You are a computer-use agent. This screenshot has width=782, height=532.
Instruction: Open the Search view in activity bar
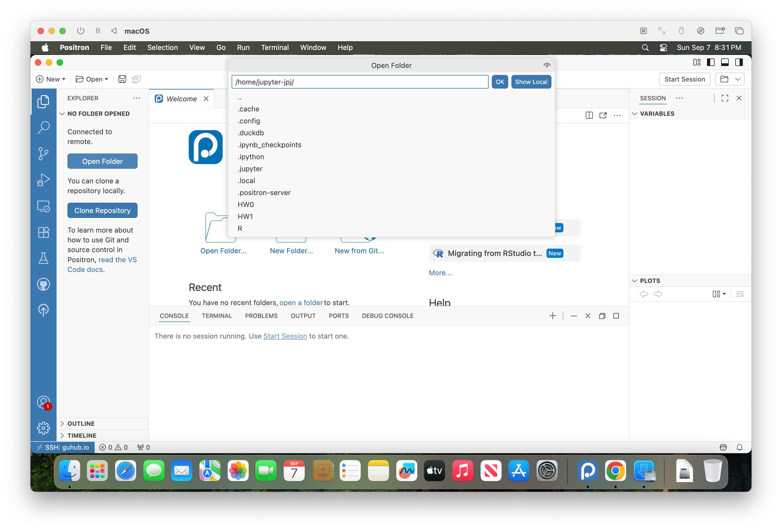click(44, 127)
